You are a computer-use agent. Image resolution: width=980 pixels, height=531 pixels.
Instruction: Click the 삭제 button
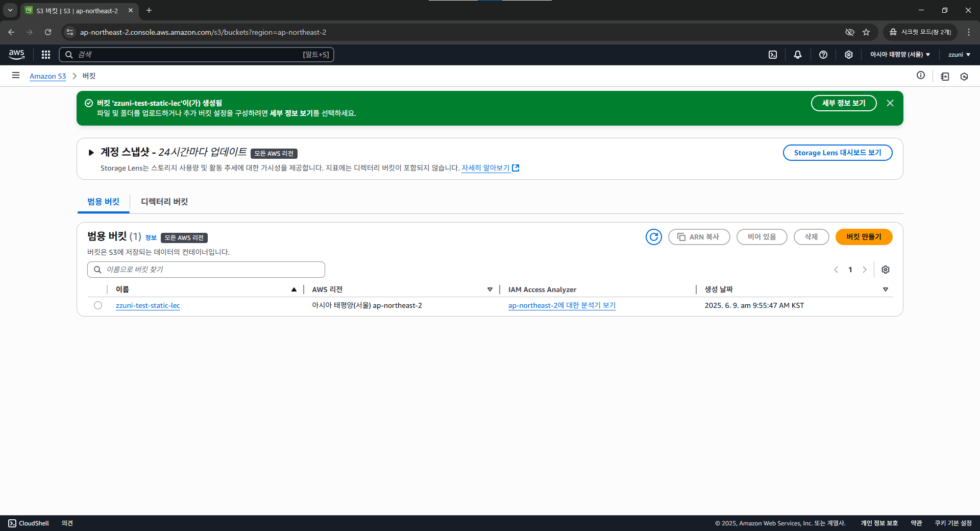811,237
